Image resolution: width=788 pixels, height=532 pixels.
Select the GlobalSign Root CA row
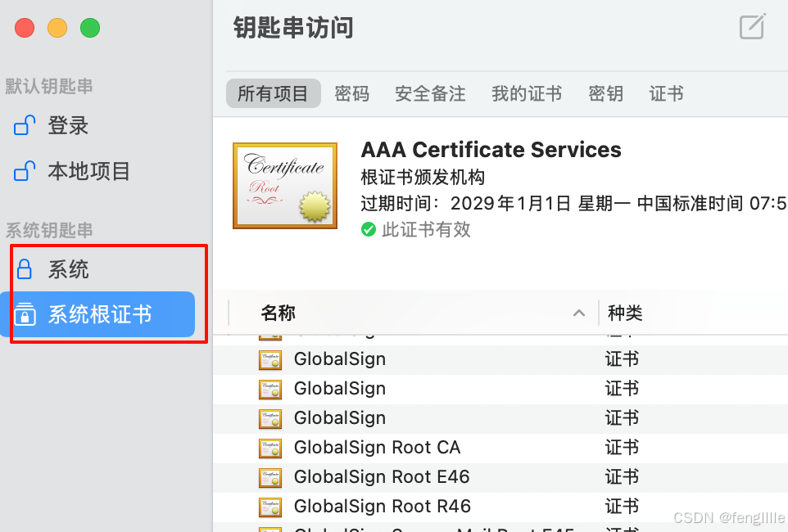pos(500,448)
